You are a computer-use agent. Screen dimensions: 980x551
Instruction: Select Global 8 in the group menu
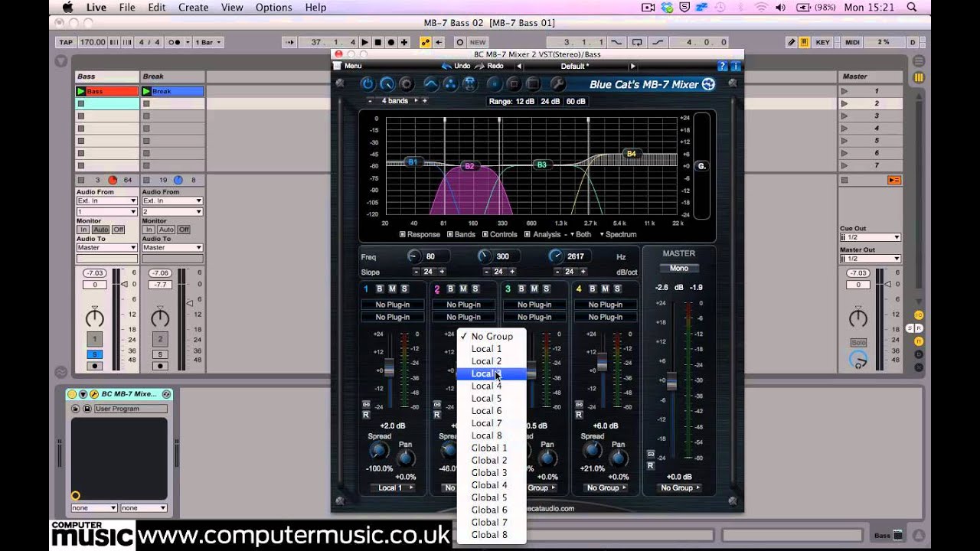click(x=491, y=535)
